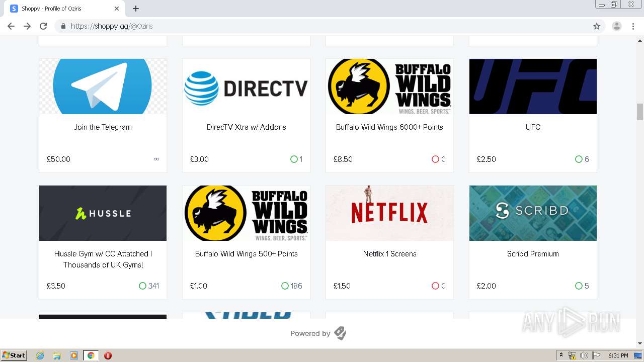Click the infinity stock symbol for Telegram
Image resolution: width=644 pixels, height=362 pixels.
click(156, 159)
